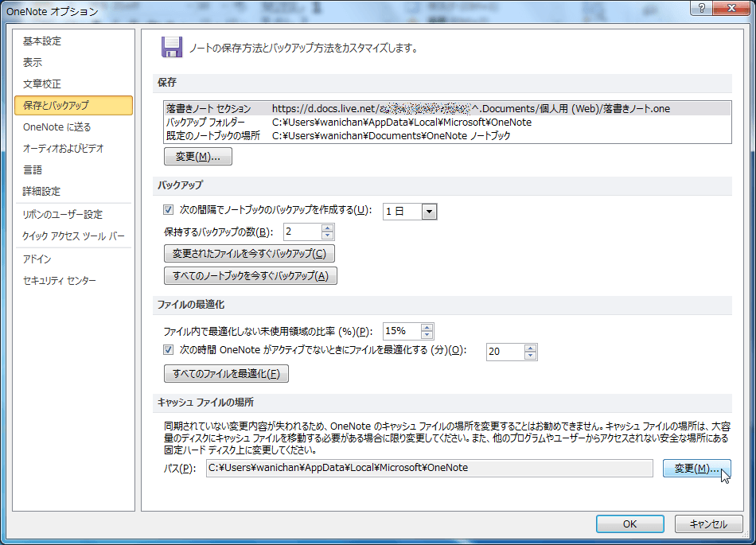Select 落書きノート セクション row
Image resolution: width=756 pixels, height=545 pixels.
click(447, 108)
